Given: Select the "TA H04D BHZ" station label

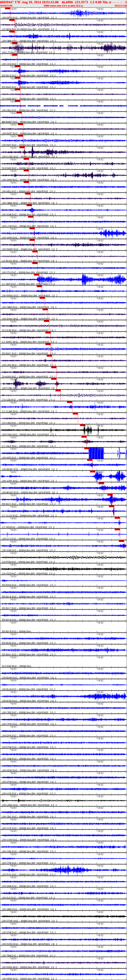Looking at the screenshot, I should (x=10, y=99).
